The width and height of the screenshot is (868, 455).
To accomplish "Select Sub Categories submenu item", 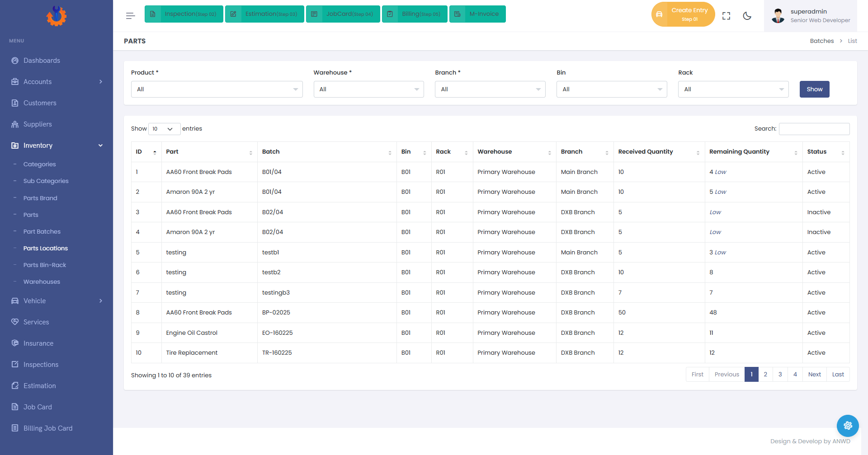I will tap(46, 181).
